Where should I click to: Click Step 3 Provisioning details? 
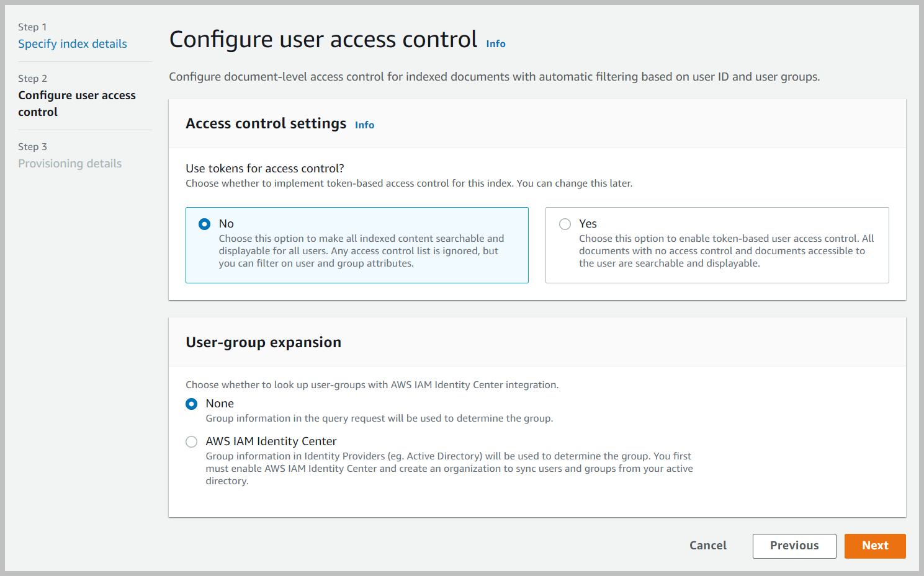(x=70, y=163)
